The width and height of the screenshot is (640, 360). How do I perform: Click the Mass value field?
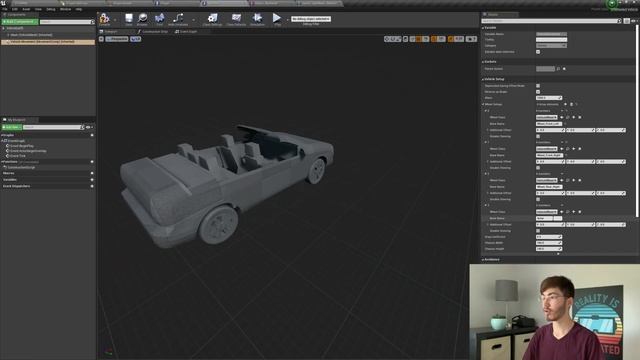pyautogui.click(x=549, y=98)
